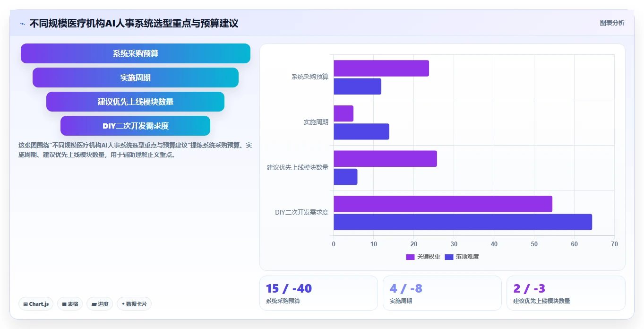Click the purple 关键权重 legend swatch
644x329 pixels.
(x=410, y=257)
